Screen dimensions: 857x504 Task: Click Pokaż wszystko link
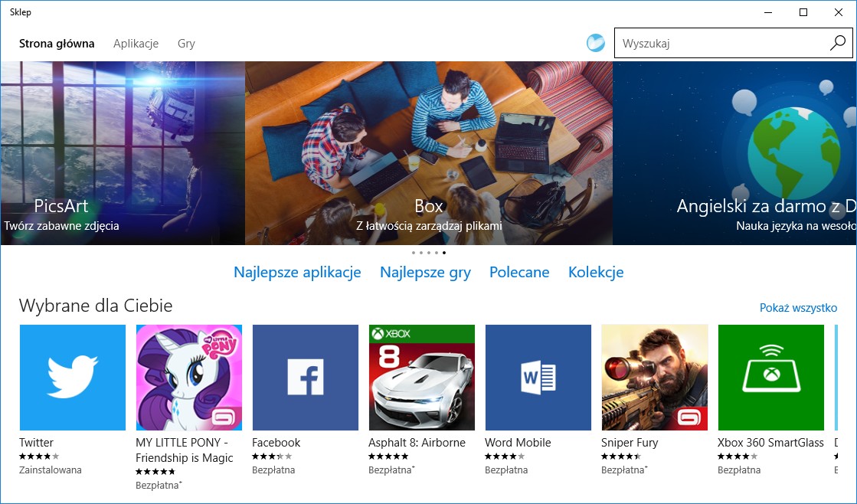799,308
